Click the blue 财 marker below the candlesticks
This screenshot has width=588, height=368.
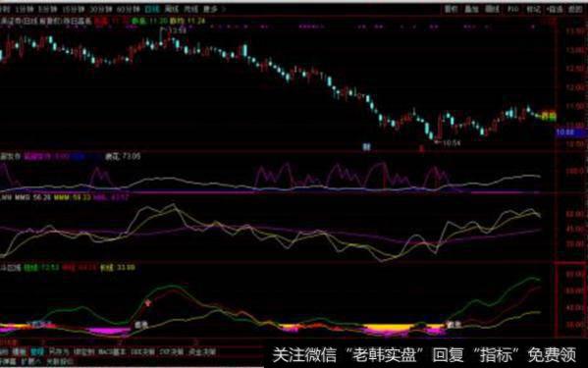click(366, 147)
